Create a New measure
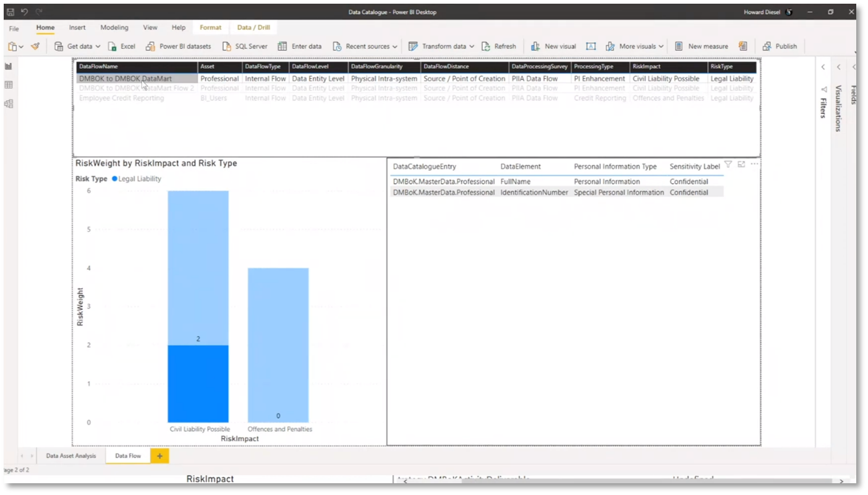The image size is (868, 495). pyautogui.click(x=701, y=46)
